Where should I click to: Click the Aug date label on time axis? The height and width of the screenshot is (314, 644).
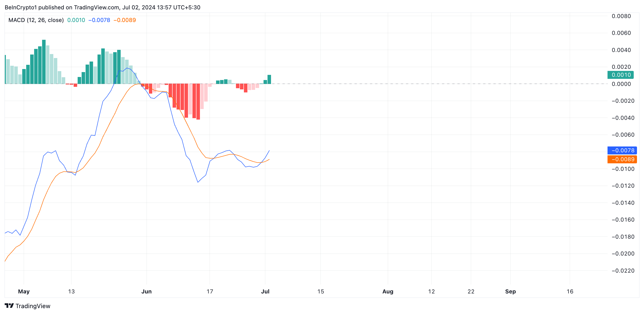pos(388,292)
